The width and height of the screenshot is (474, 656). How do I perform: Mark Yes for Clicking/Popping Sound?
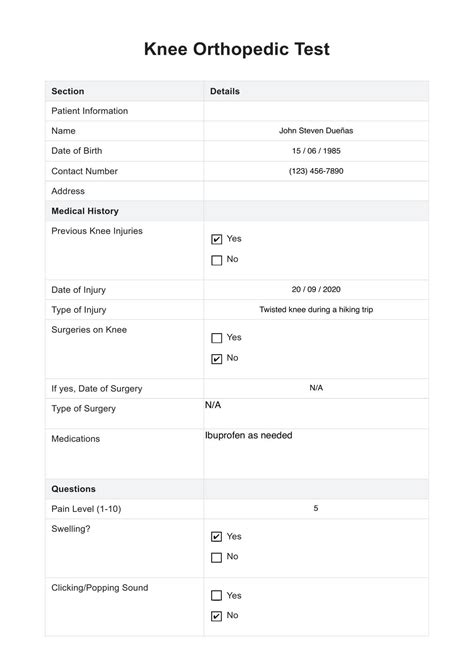click(216, 595)
